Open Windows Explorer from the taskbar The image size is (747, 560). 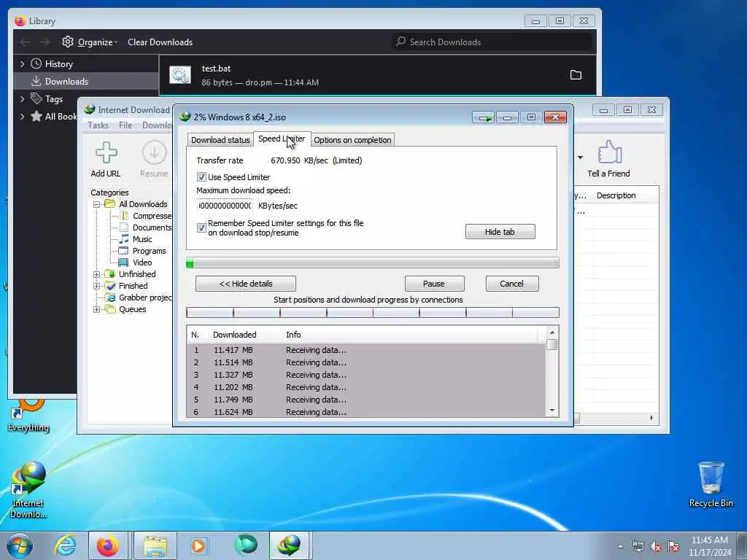tap(155, 545)
